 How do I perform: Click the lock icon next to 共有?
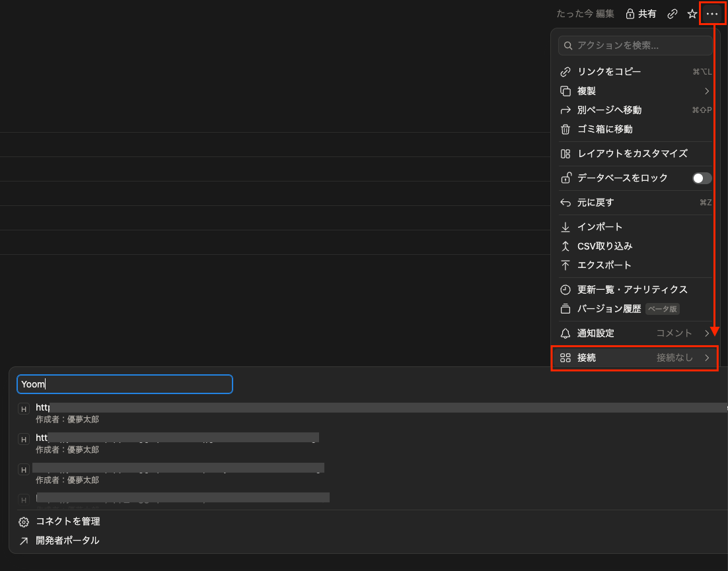pyautogui.click(x=630, y=14)
